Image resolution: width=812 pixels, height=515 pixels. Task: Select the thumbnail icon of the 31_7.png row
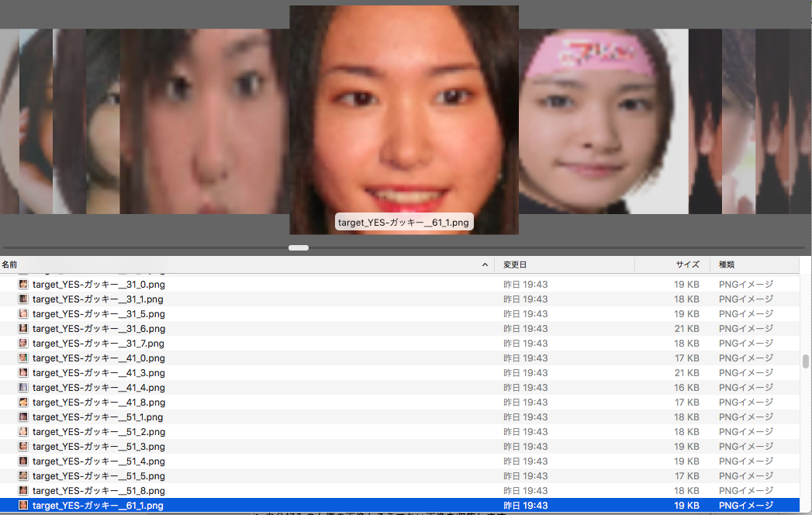pos(23,344)
